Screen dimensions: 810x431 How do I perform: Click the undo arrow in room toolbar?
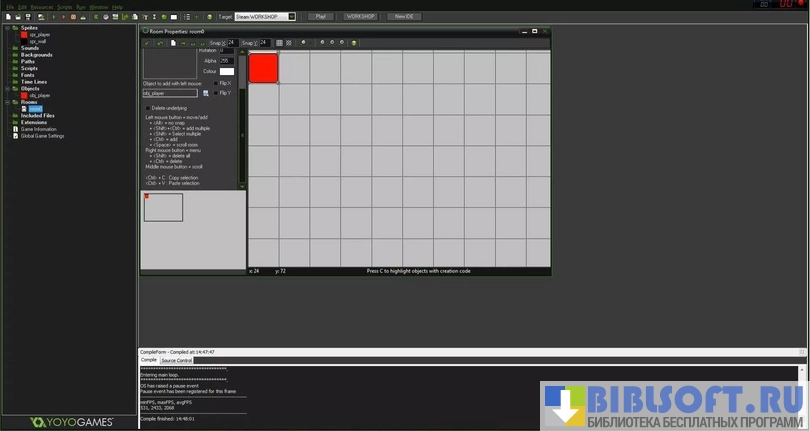(160, 43)
